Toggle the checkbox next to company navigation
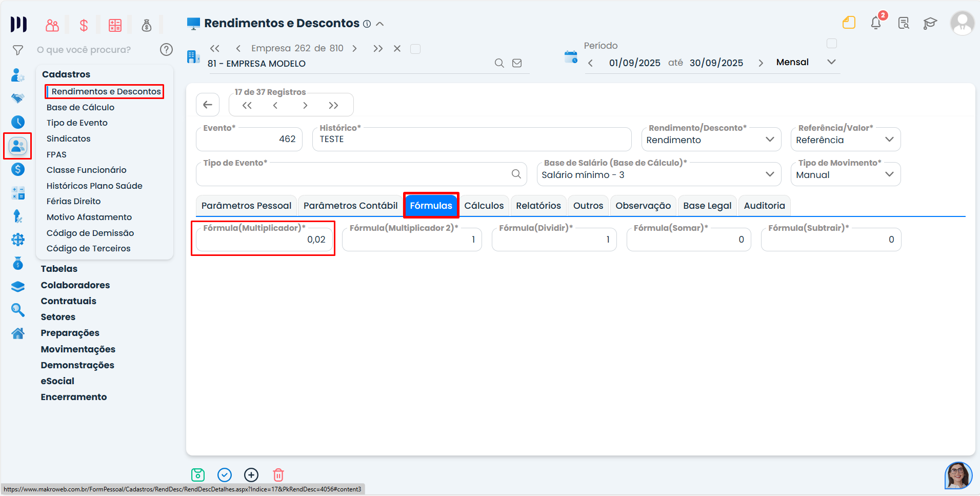This screenshot has width=980, height=496. (x=415, y=49)
